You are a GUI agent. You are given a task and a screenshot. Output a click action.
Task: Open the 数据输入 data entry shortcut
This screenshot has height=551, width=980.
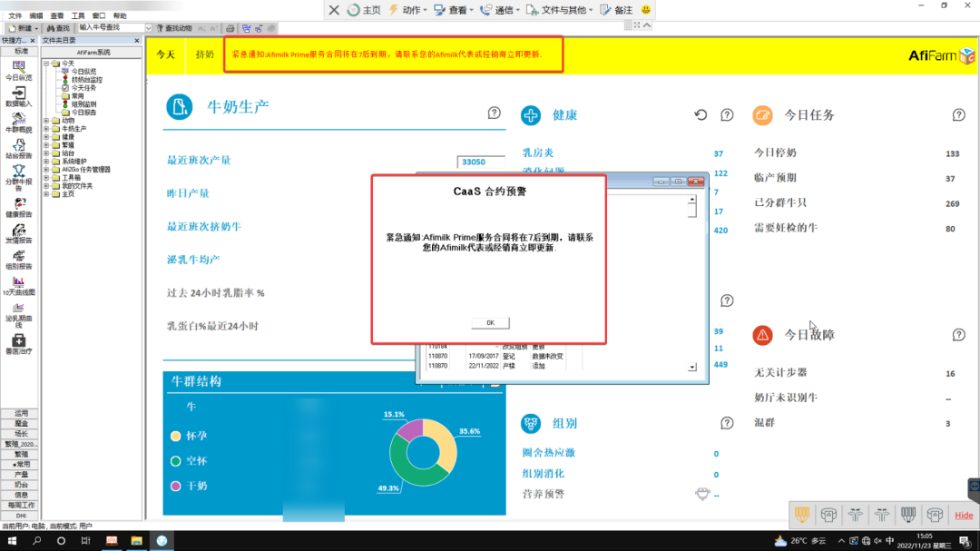click(x=19, y=96)
